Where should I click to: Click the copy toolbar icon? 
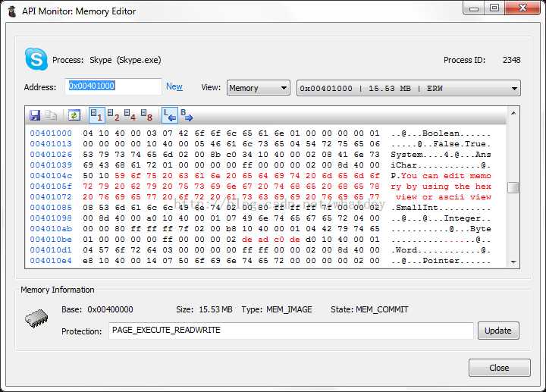51,115
